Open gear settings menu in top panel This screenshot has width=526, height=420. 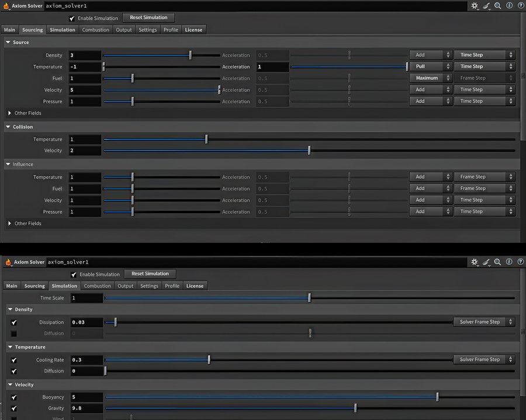475,6
